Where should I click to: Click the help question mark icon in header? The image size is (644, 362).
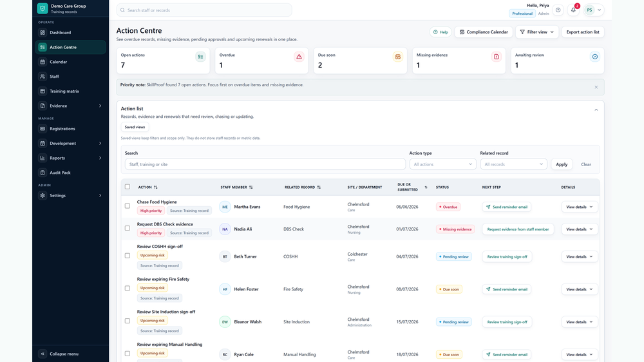[x=558, y=10]
